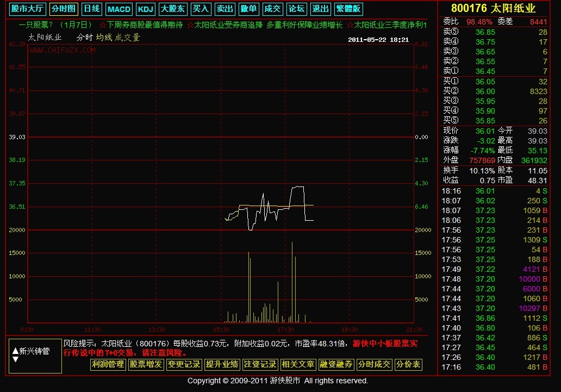Open the 股市大厅 page
The image size is (561, 392).
(28, 9)
